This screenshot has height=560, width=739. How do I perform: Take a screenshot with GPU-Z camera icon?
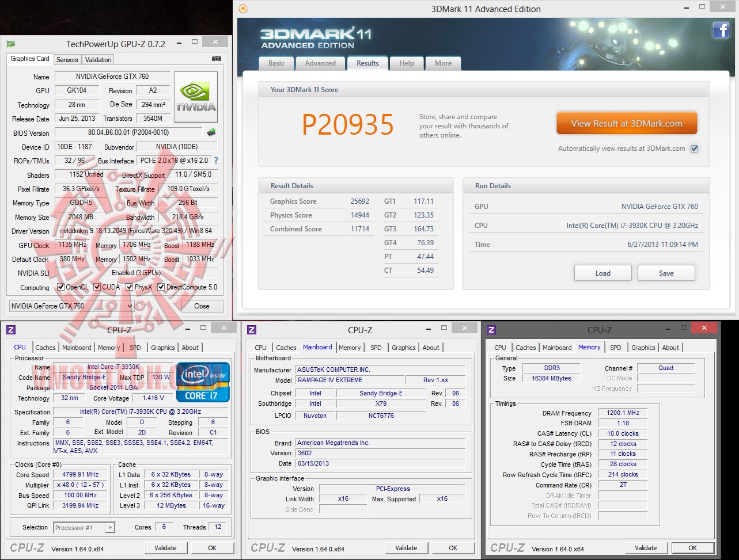[217, 59]
